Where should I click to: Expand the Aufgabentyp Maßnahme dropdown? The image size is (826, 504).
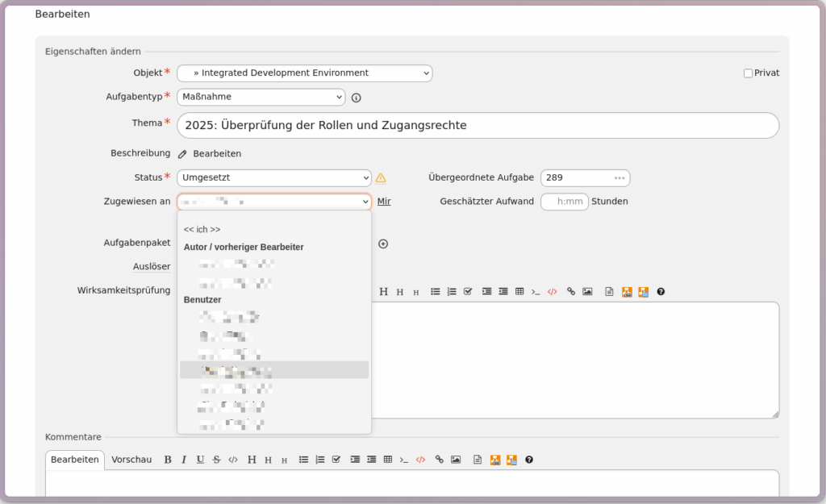pyautogui.click(x=261, y=98)
